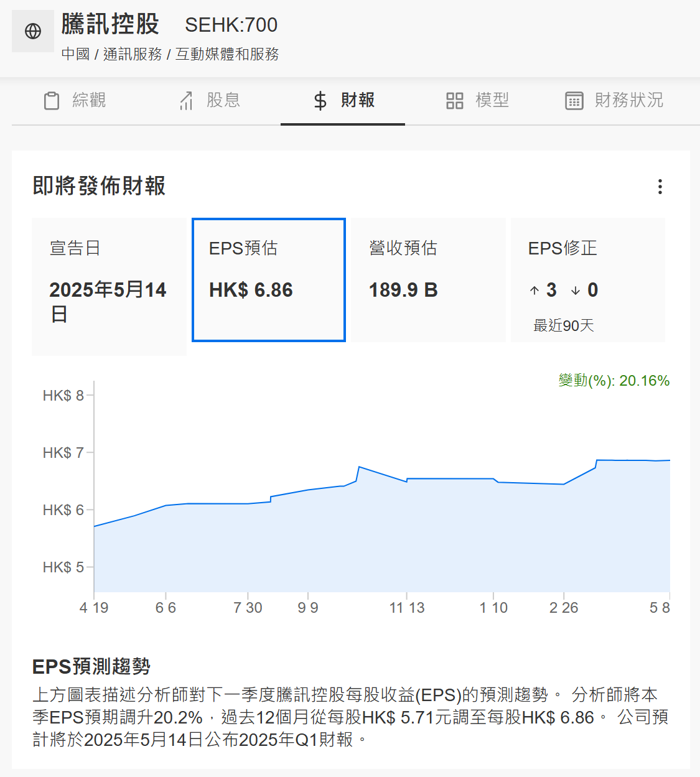This screenshot has height=777, width=700.
Task: Select the EPS修正 card
Action: tap(588, 280)
